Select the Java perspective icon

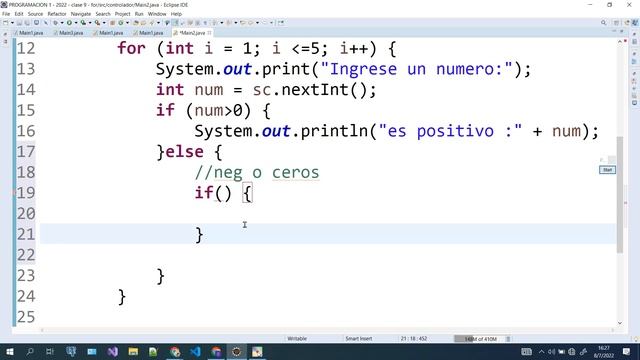click(x=635, y=23)
